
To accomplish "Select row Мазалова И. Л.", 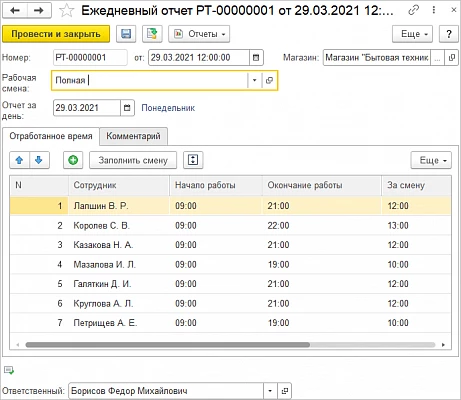I will (231, 264).
